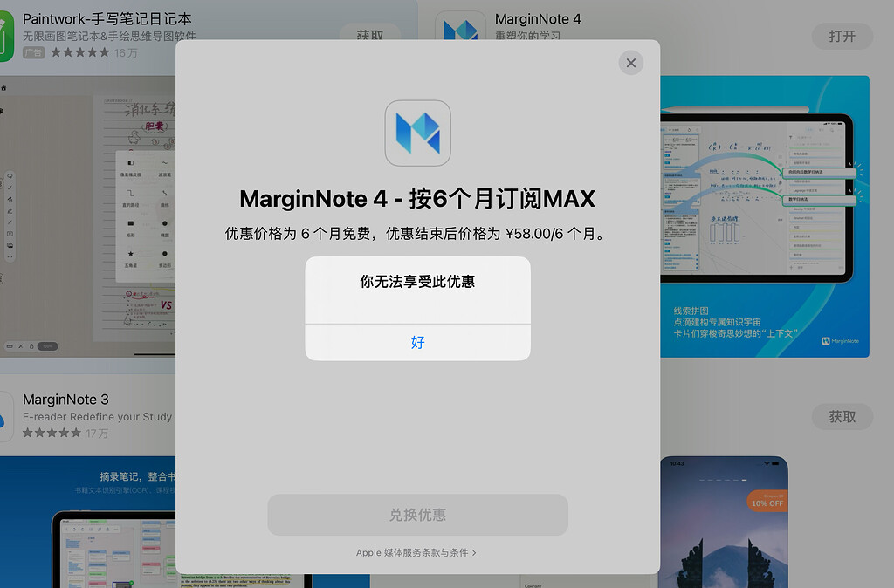Toggle the keyboard icon in the bottom toolbar
Image resolution: width=894 pixels, height=588 pixels.
pyautogui.click(x=10, y=346)
